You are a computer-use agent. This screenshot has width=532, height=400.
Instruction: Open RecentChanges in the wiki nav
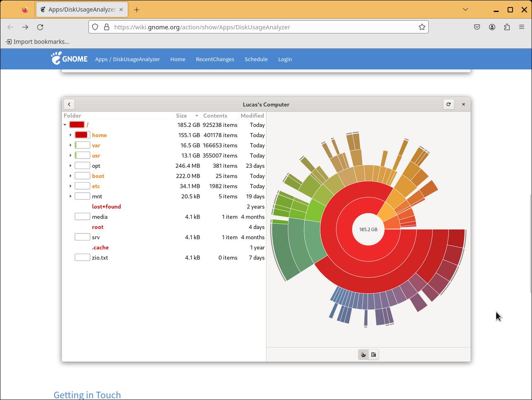(215, 59)
